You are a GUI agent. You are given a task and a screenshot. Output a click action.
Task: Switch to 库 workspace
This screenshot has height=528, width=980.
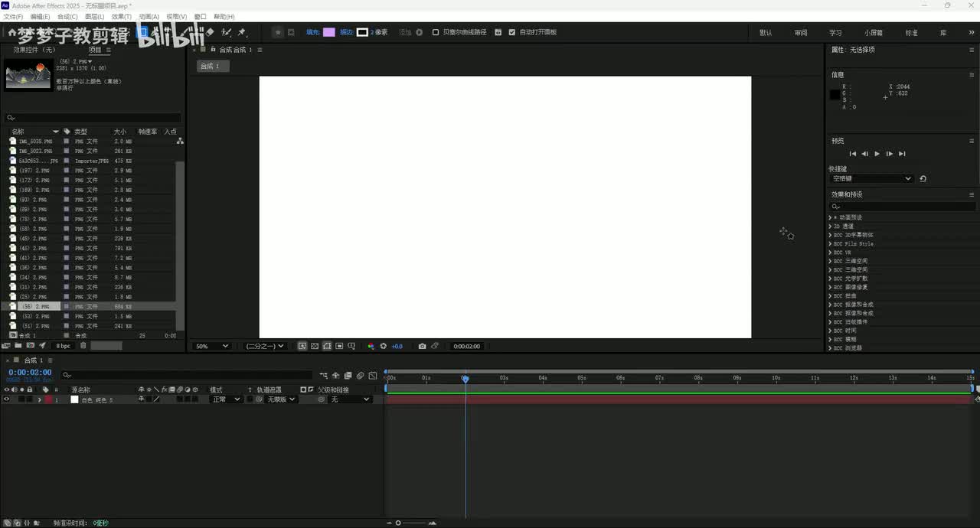click(943, 33)
